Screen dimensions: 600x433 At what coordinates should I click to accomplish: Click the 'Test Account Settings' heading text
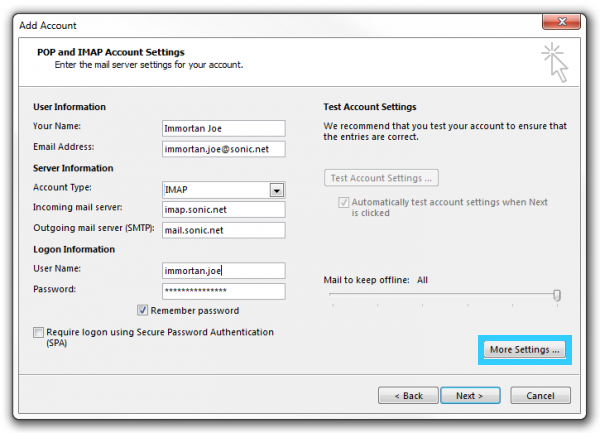[x=370, y=107]
